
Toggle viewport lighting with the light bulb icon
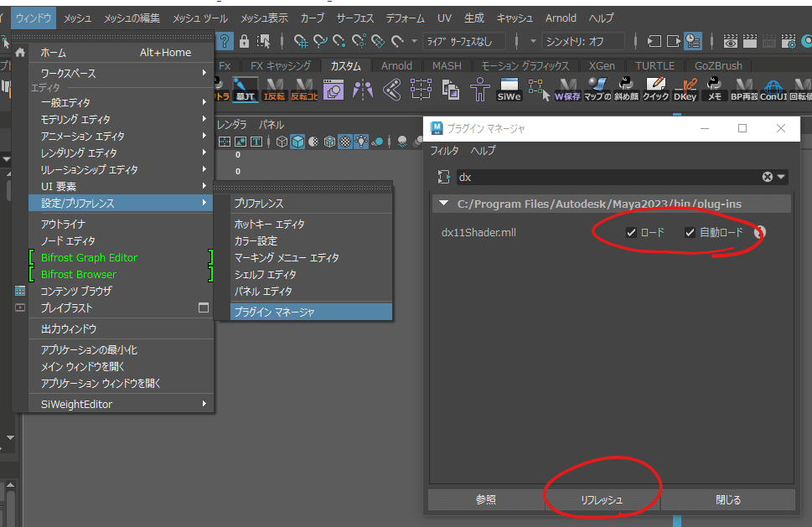[x=361, y=141]
